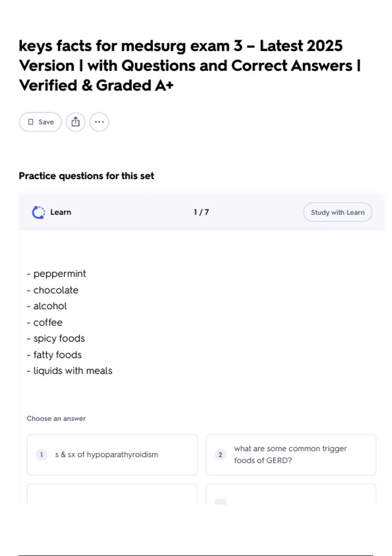This screenshot has width=392, height=556.
Task: Open the three-dot more options menu
Action: 99,122
